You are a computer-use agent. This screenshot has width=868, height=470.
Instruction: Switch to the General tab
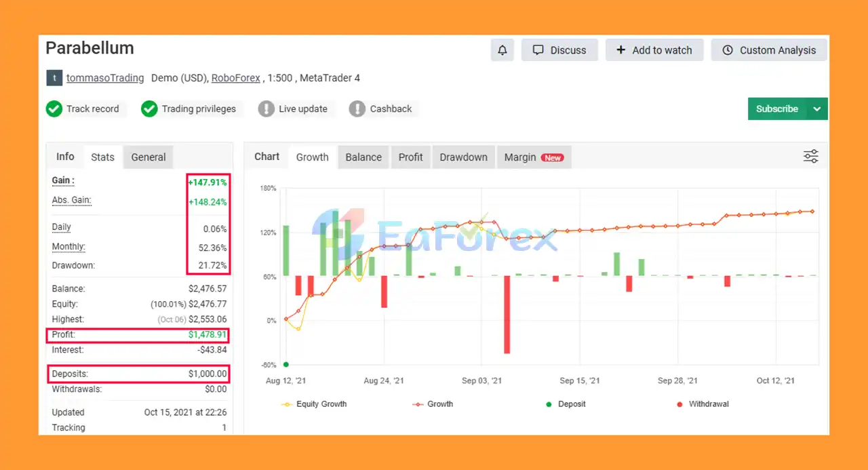[149, 157]
